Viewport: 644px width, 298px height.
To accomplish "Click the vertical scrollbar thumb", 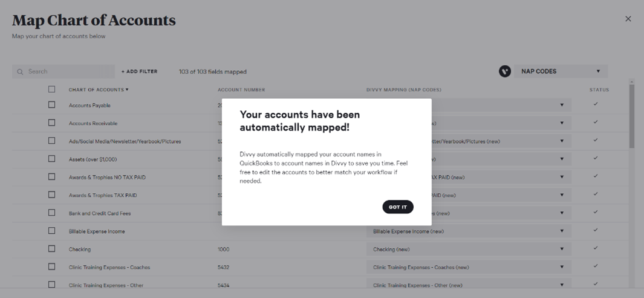I will point(632,115).
